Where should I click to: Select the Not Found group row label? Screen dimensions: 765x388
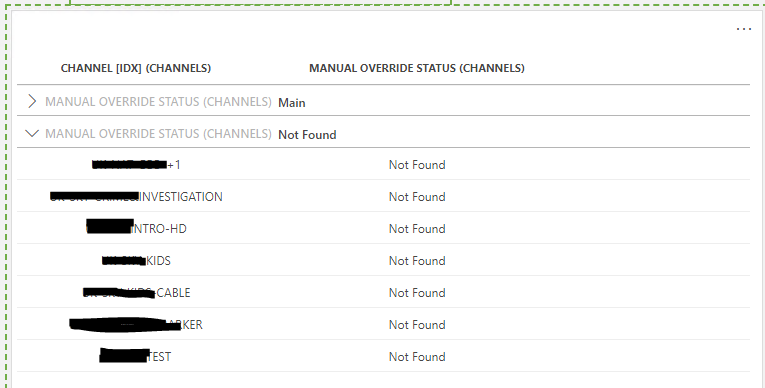click(x=307, y=135)
